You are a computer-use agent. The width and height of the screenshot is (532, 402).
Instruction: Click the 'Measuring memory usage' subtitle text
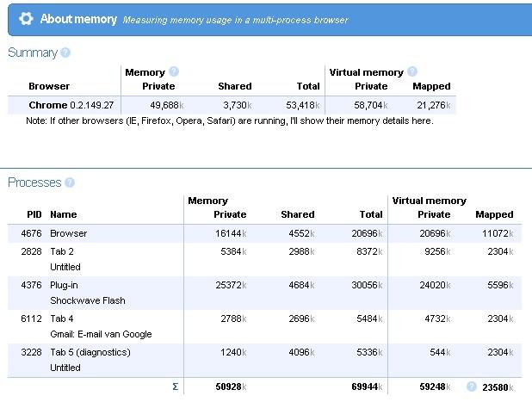pyautogui.click(x=236, y=20)
